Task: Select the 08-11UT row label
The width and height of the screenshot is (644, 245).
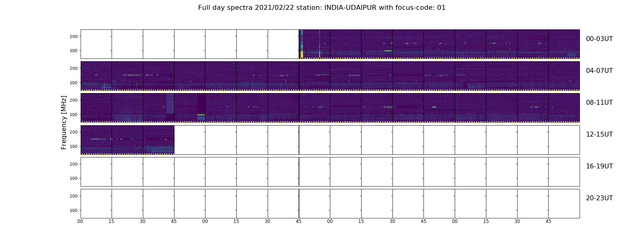Action: click(x=599, y=103)
